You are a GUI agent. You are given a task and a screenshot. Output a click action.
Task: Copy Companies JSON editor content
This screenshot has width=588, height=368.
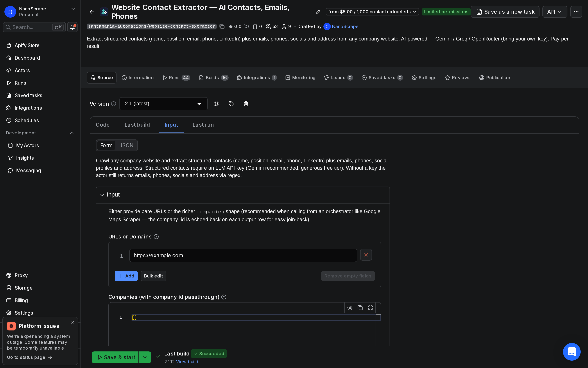point(360,308)
